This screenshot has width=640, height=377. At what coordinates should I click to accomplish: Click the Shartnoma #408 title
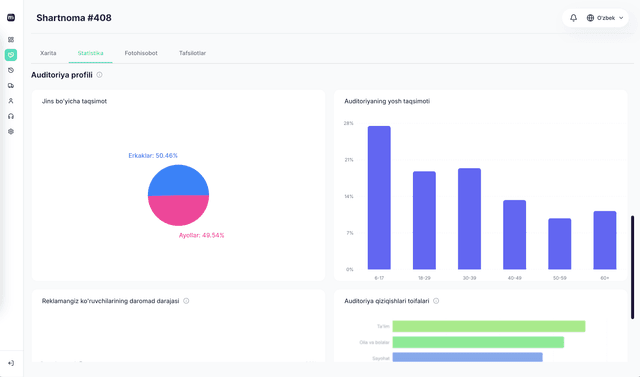click(x=74, y=18)
